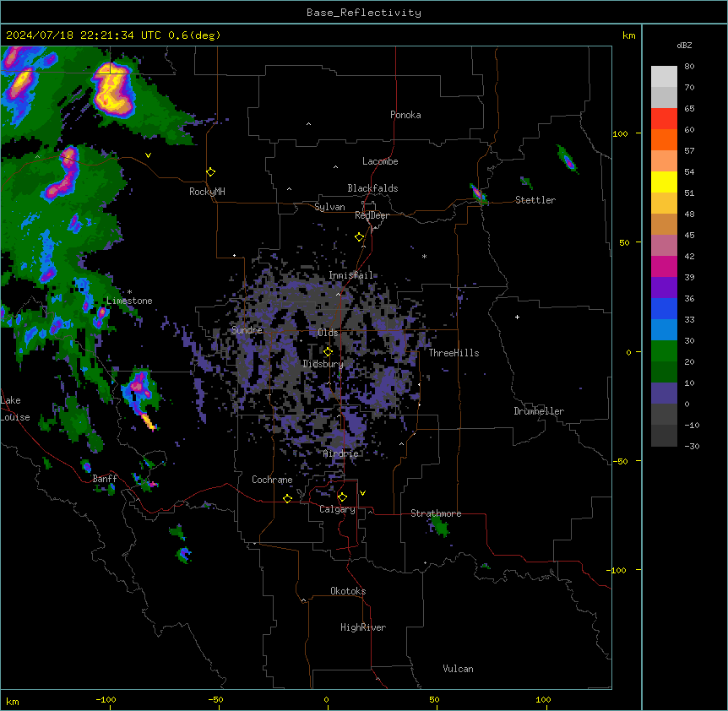Select the Okotoks label

point(348,591)
